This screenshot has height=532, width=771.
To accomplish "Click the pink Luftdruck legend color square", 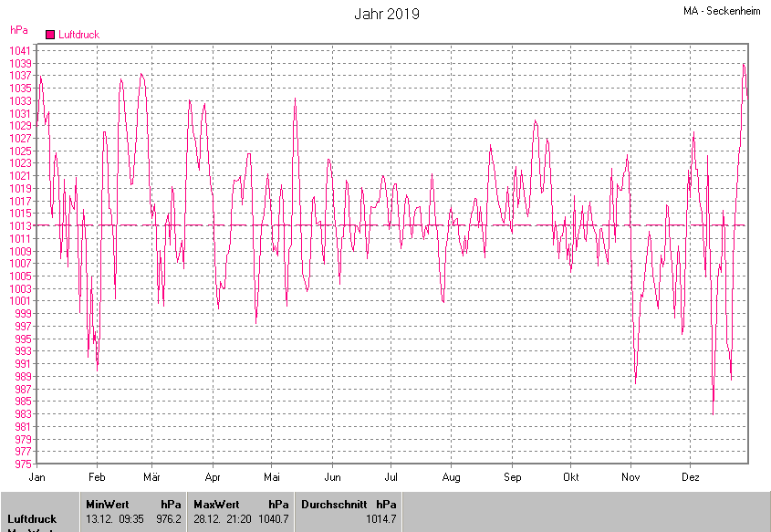I will point(49,35).
